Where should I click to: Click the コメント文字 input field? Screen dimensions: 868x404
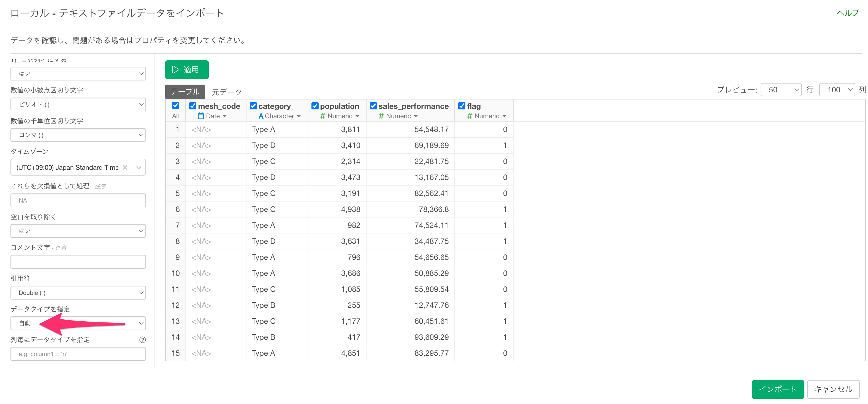pyautogui.click(x=78, y=262)
